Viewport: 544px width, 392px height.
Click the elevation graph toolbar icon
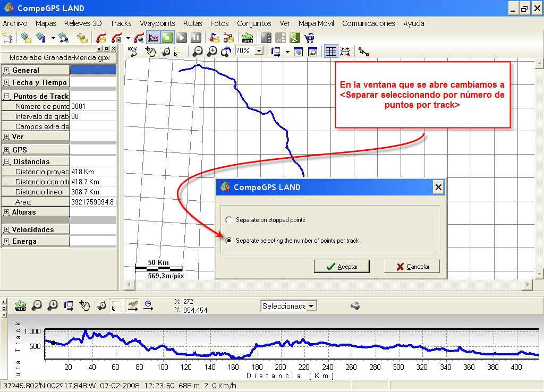(x=153, y=38)
